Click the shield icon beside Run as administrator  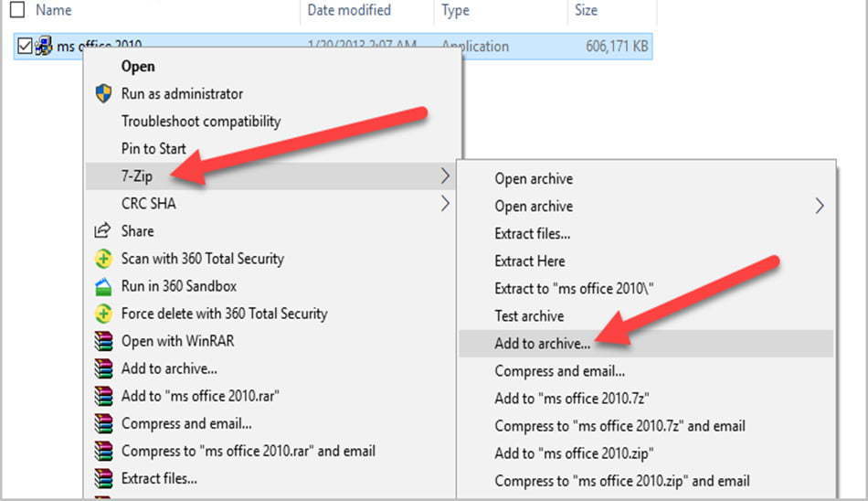(103, 93)
